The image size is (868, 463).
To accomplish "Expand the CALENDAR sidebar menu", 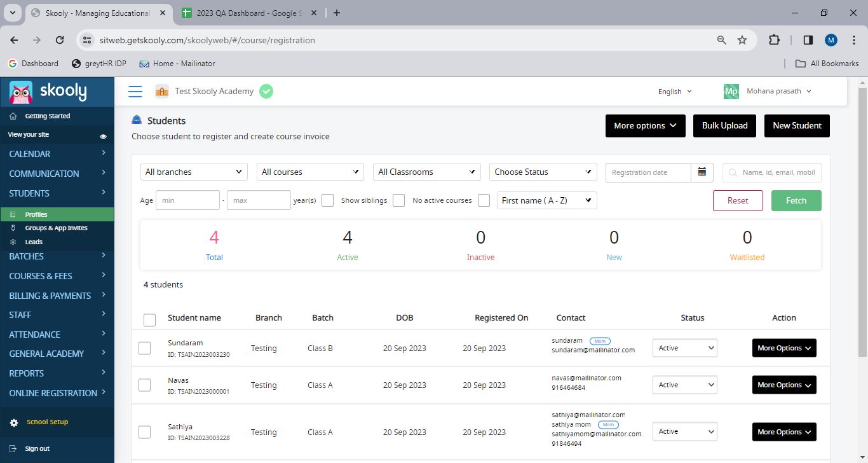I will pos(57,154).
